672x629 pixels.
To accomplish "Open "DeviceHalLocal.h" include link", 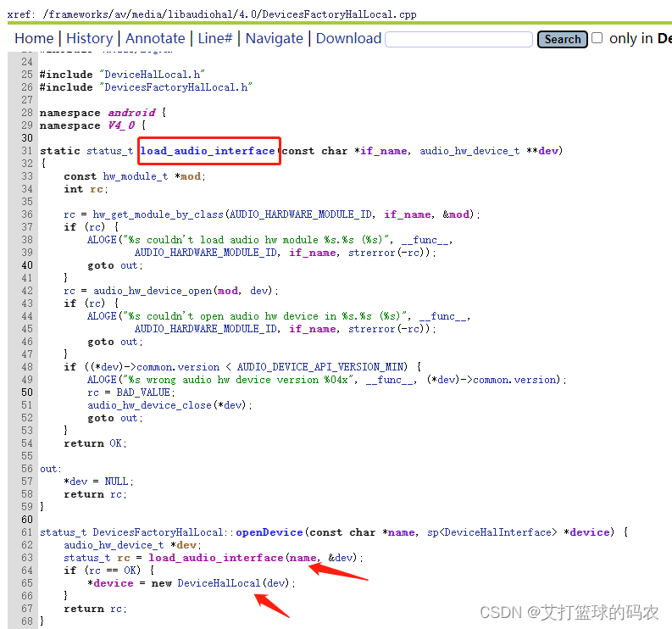I will 154,75.
